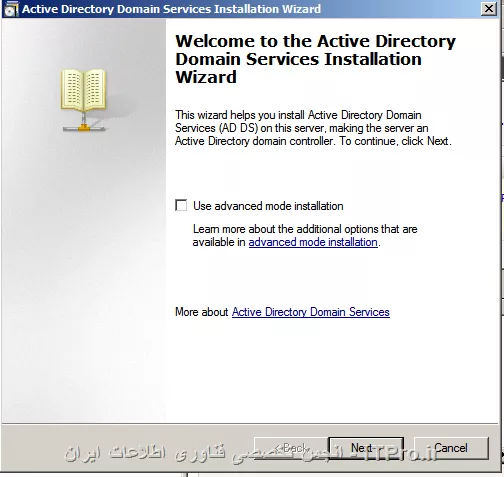
Task: Click the Welcome heading text
Action: [315, 59]
